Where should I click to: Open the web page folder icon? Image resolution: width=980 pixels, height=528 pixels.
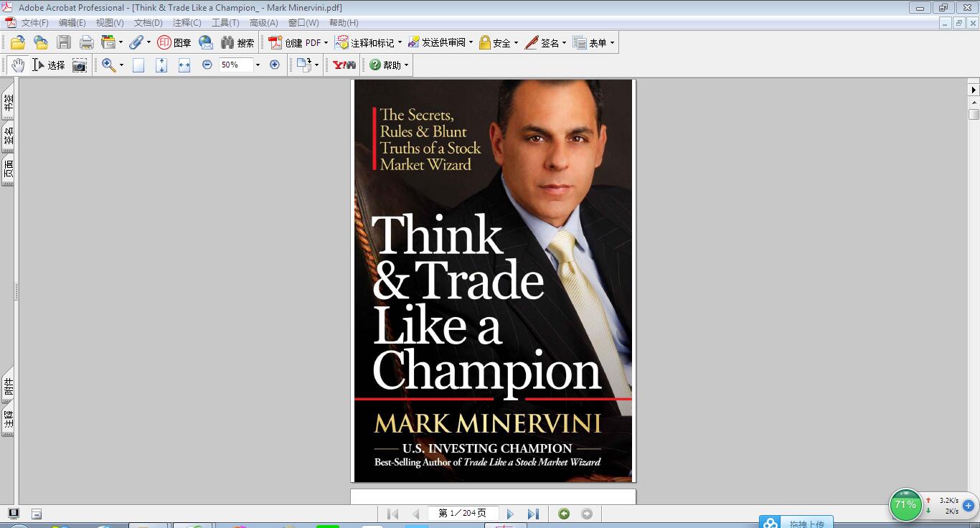41,43
